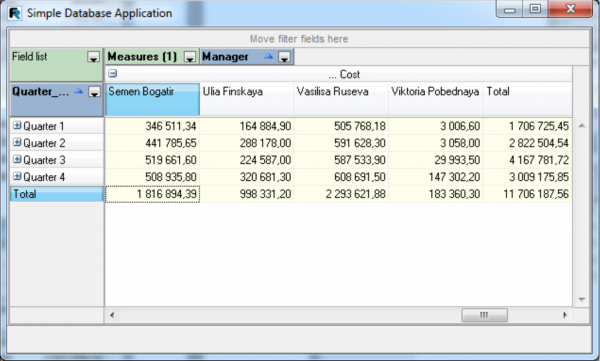Click the Measures (1) field button
Viewport: 600px width, 361px height.
152,57
